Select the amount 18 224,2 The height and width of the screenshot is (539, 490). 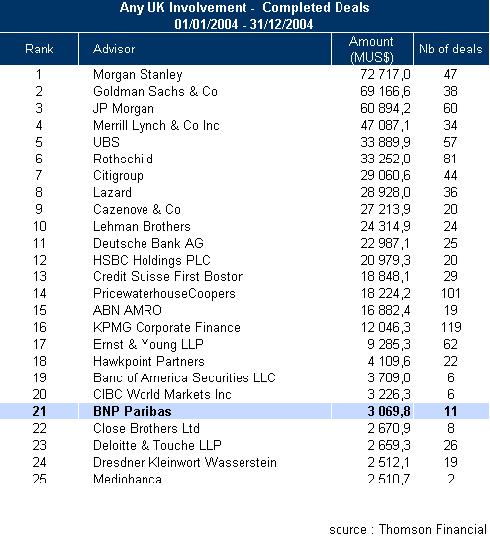click(x=385, y=294)
